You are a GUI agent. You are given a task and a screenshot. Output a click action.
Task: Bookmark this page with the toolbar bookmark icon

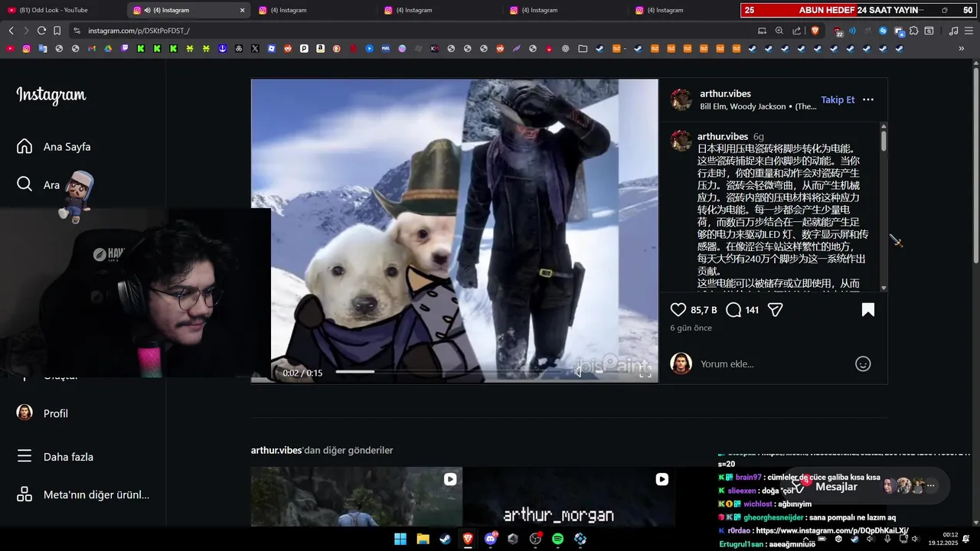coord(57,31)
